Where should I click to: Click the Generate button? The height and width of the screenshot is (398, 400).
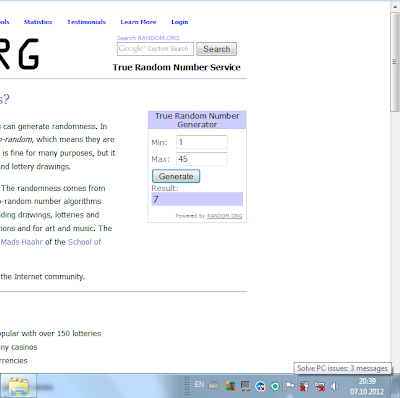coord(176,176)
